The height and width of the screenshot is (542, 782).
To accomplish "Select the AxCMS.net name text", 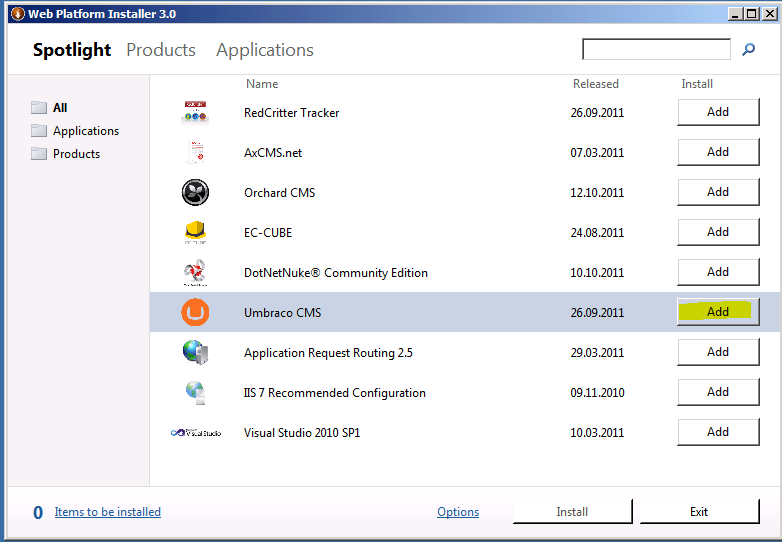I will click(x=273, y=153).
